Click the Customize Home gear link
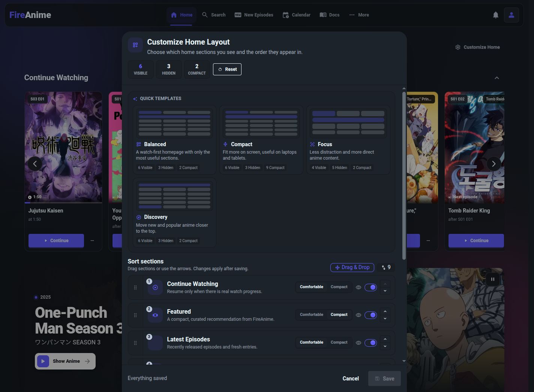 (477, 47)
